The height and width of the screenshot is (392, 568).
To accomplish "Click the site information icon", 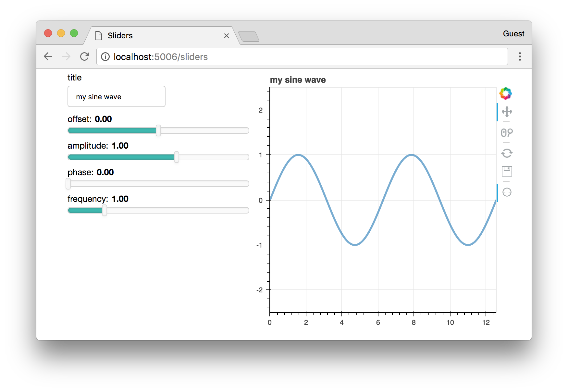I will coord(105,57).
